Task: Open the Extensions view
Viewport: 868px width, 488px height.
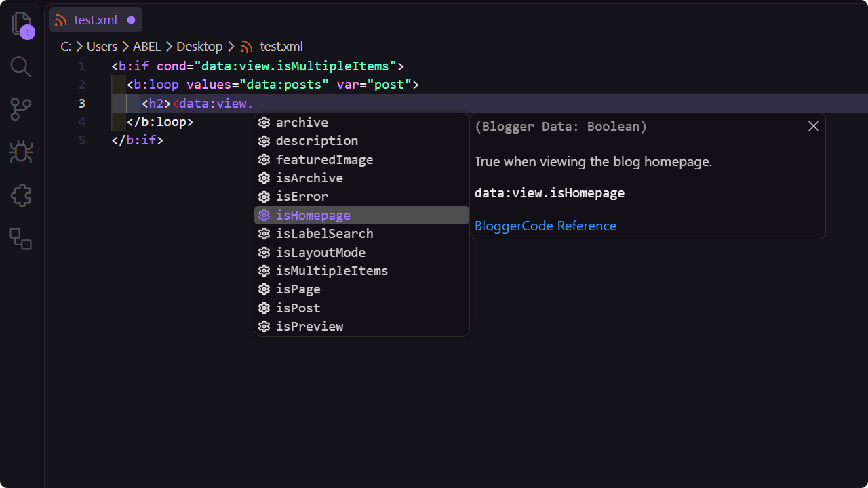Action: tap(21, 196)
